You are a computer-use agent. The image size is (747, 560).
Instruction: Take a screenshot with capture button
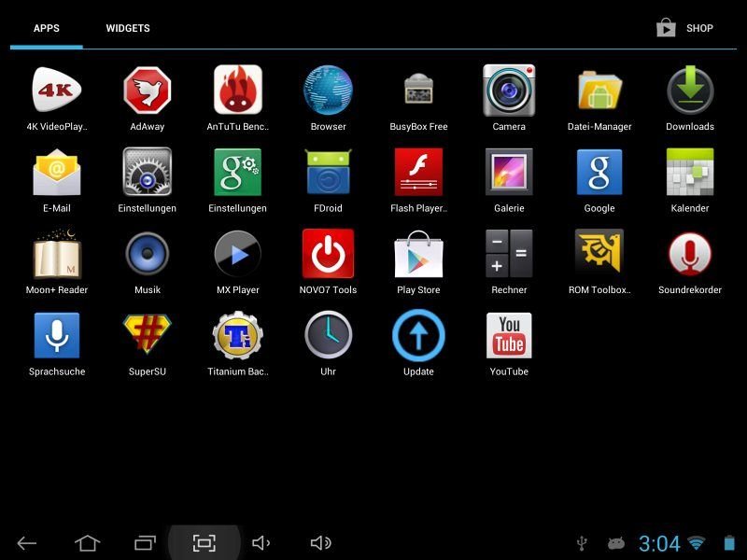coord(204,543)
